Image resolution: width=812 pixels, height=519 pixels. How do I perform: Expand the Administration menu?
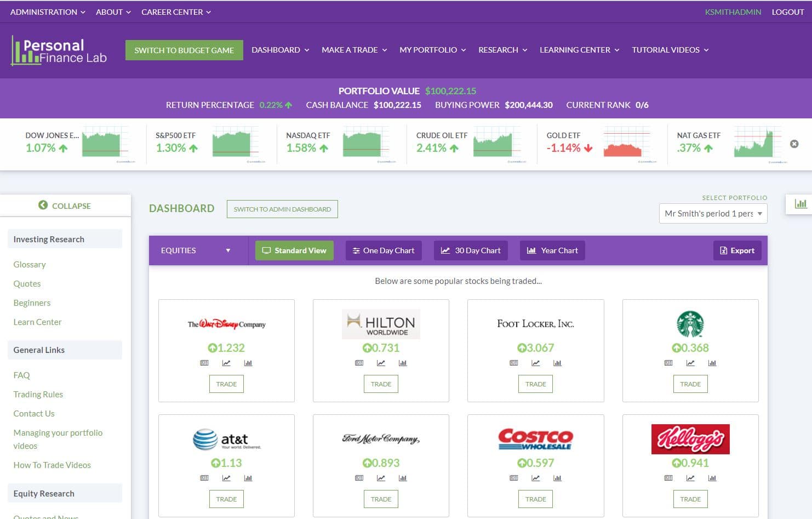pos(48,12)
